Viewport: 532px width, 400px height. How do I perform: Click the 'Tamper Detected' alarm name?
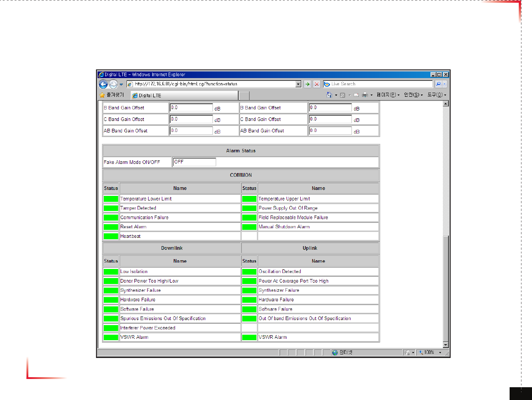point(138,208)
